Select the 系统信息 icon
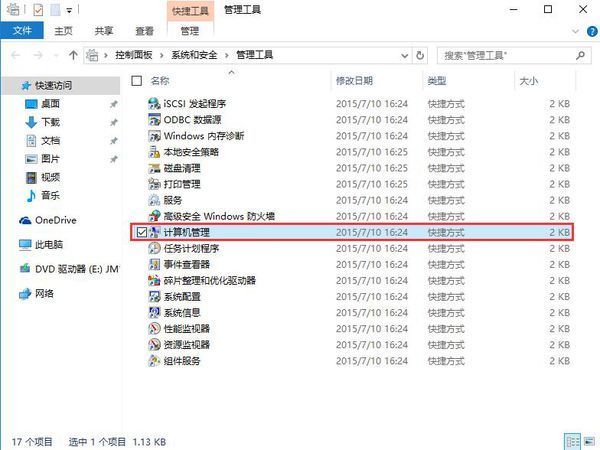Image resolution: width=600 pixels, height=450 pixels. coord(154,312)
